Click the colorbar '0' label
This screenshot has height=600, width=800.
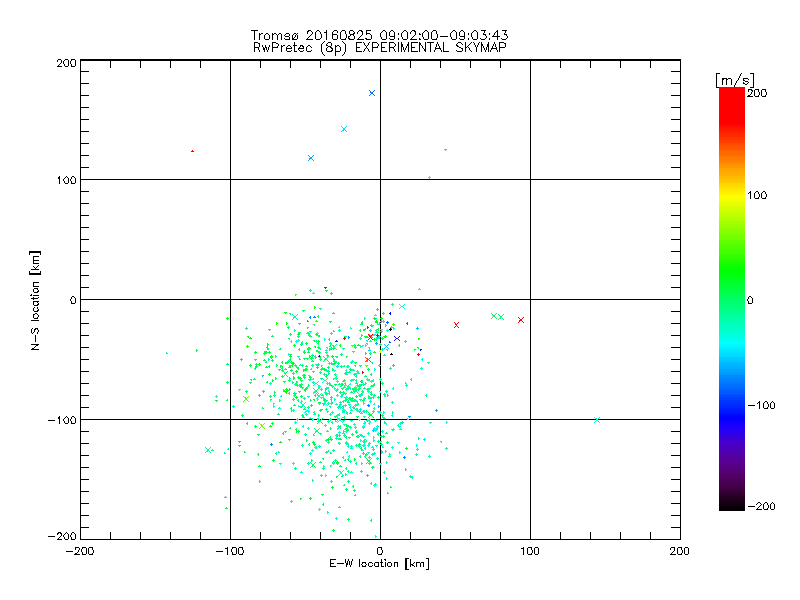click(x=750, y=301)
